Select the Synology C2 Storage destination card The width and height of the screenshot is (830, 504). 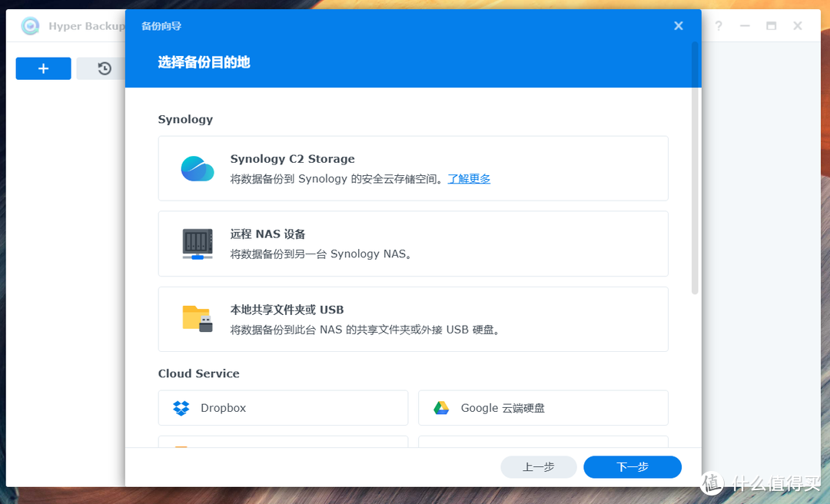point(413,168)
